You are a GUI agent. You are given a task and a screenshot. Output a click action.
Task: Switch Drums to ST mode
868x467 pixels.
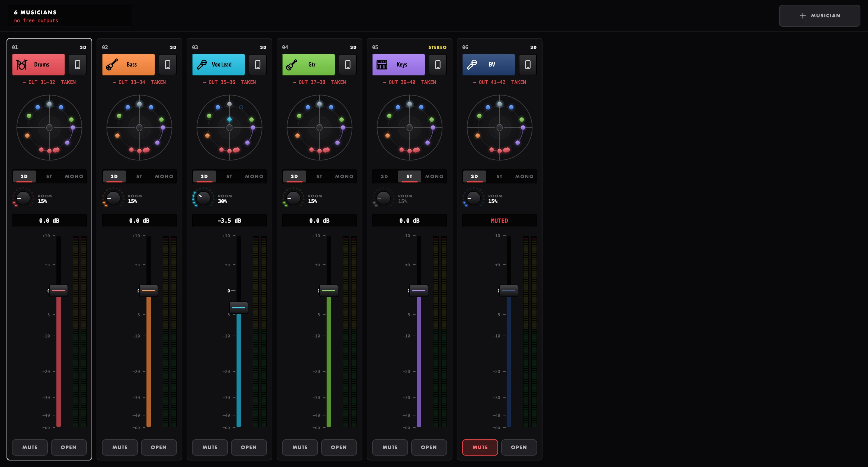[x=49, y=176]
